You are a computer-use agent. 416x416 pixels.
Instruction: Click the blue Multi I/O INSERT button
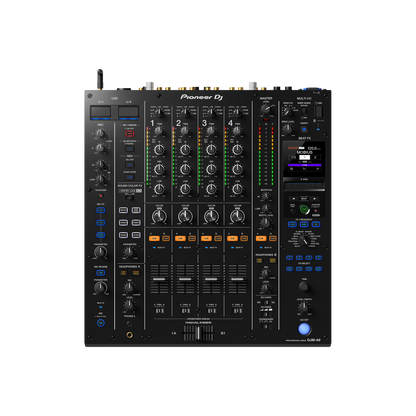tap(304, 129)
